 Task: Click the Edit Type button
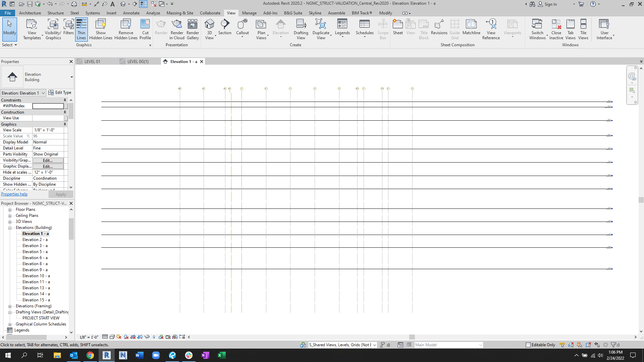(x=60, y=93)
